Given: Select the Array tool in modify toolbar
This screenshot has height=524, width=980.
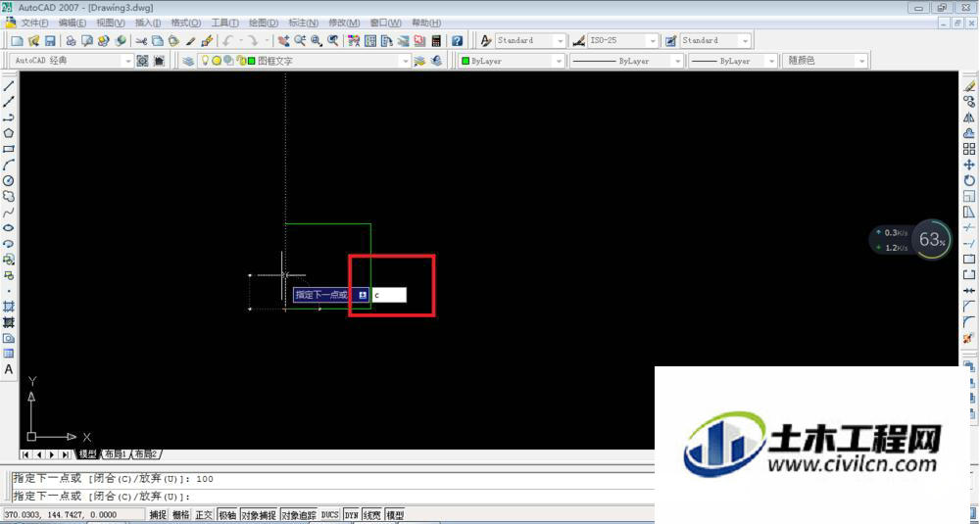Looking at the screenshot, I should tap(969, 149).
